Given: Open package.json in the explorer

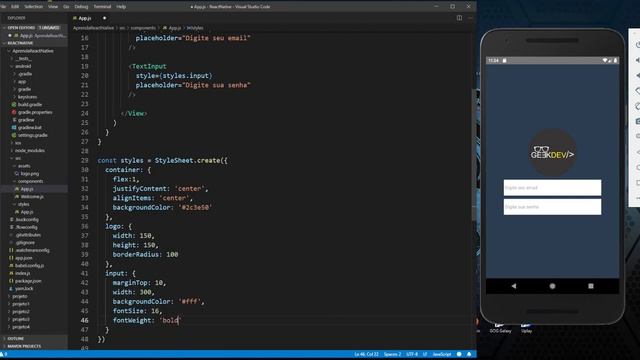Looking at the screenshot, I should [x=28, y=281].
